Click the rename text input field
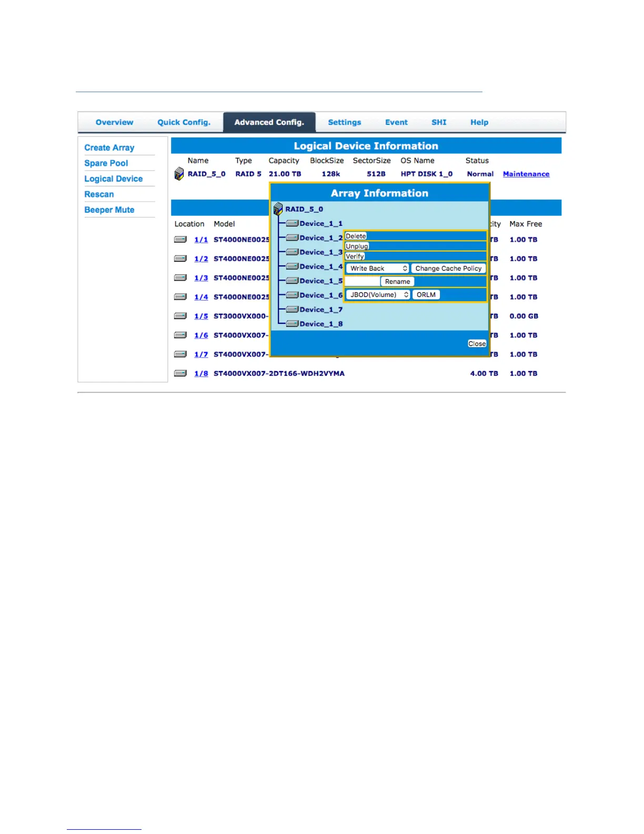 coord(363,282)
